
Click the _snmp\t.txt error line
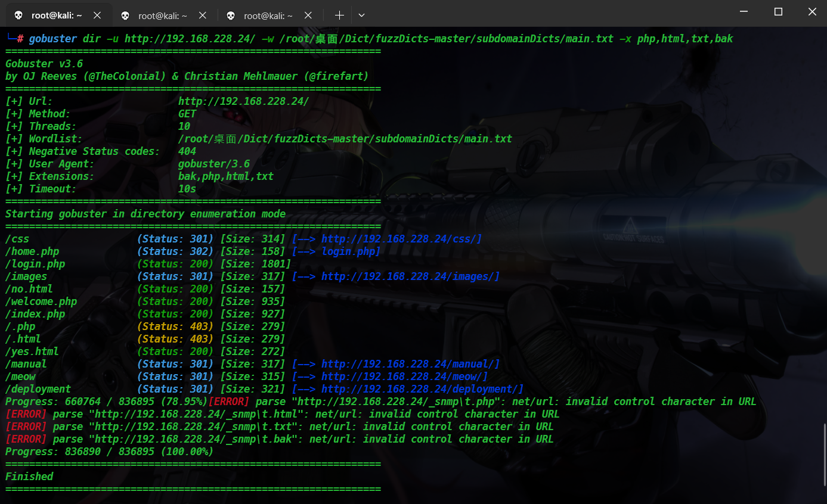point(280,427)
